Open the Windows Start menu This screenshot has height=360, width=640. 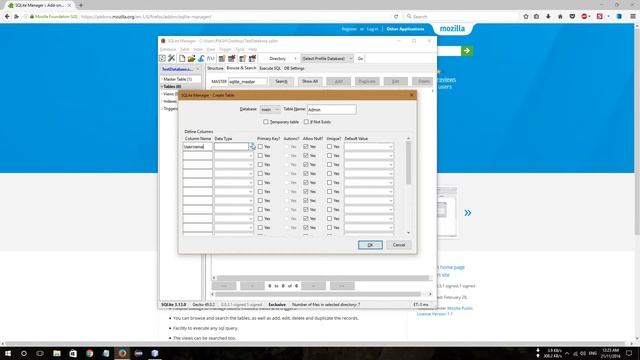[x=7, y=353]
